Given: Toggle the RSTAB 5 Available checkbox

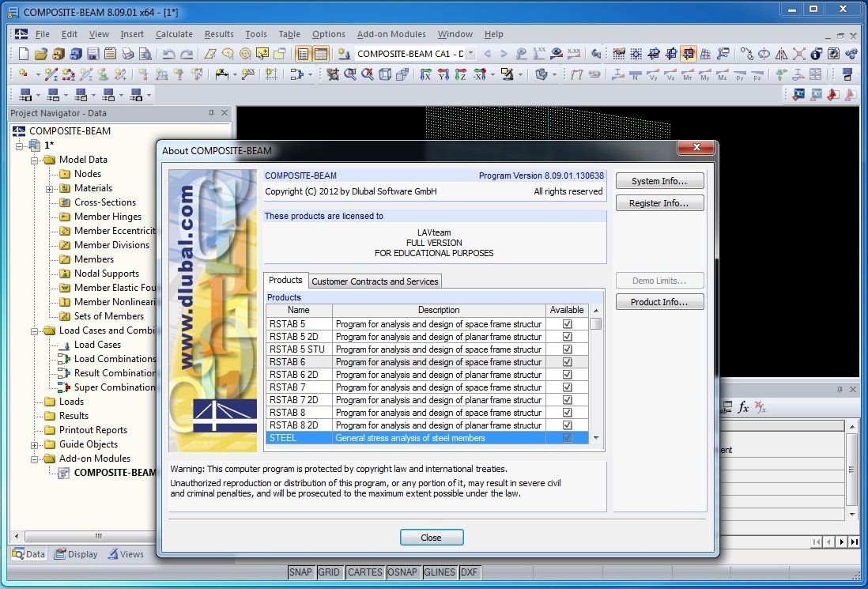Looking at the screenshot, I should coord(567,324).
